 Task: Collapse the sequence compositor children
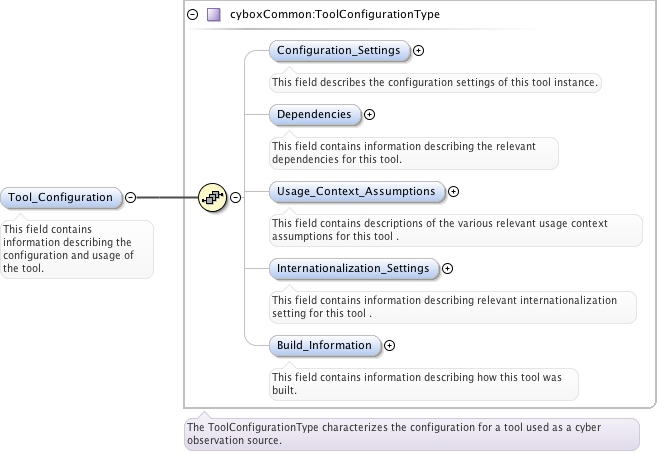point(236,197)
